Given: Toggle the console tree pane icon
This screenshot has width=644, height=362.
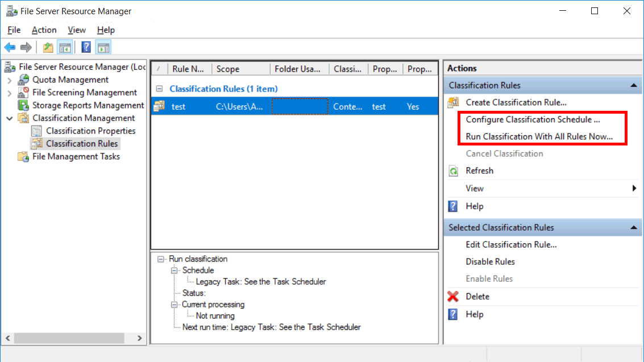Looking at the screenshot, I should click(65, 48).
